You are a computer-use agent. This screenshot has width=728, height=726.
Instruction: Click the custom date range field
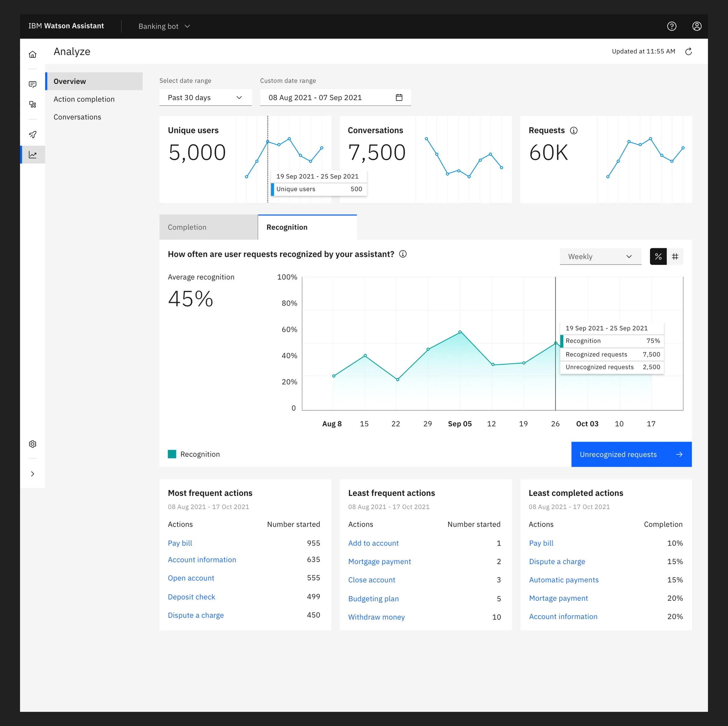tap(335, 98)
